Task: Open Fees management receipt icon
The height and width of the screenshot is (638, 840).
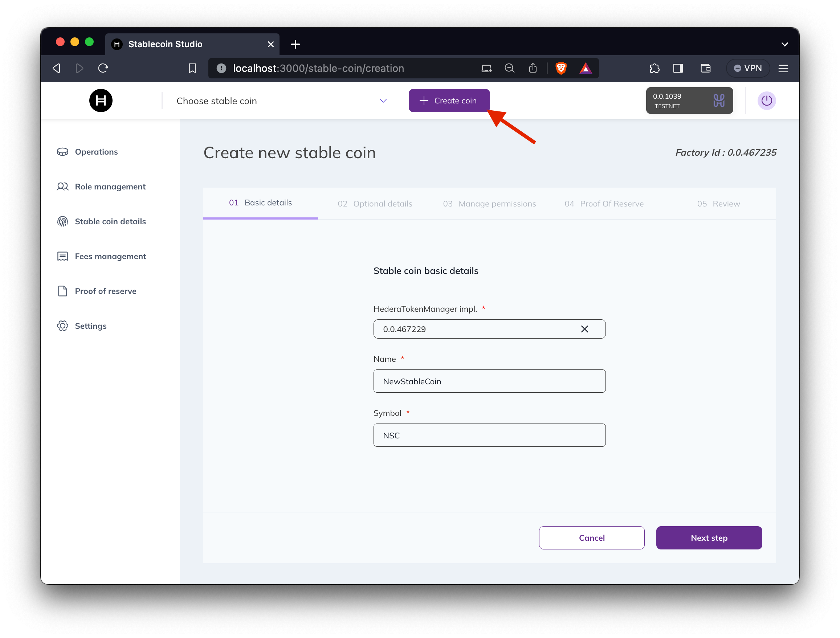Action: 62,256
